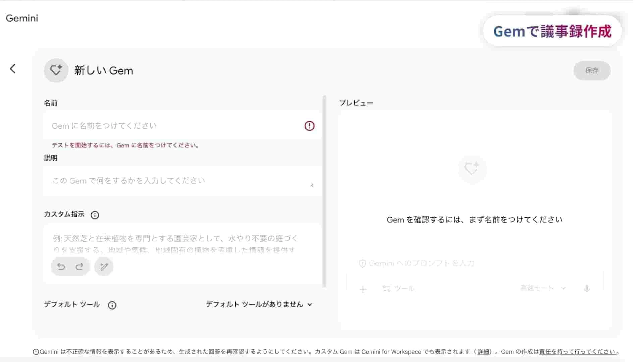Click the Gem heart avatar icon
The height and width of the screenshot is (362, 644).
pos(56,70)
